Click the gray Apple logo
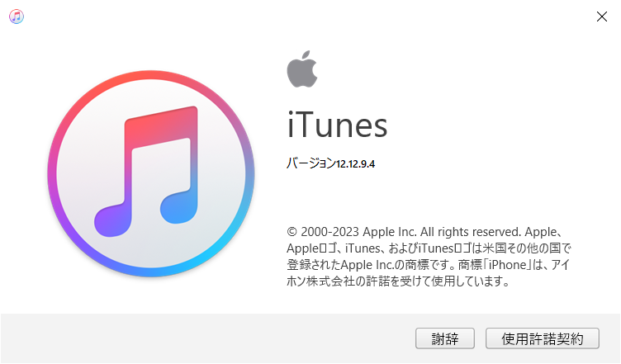Screen dimensions: 621x364 (302, 69)
